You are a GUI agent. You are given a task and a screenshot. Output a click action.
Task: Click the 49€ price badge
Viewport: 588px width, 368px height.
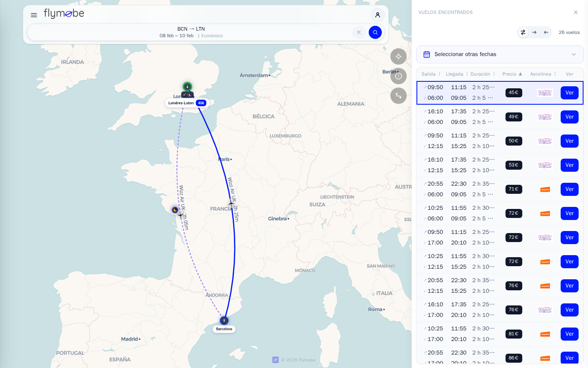[514, 117]
